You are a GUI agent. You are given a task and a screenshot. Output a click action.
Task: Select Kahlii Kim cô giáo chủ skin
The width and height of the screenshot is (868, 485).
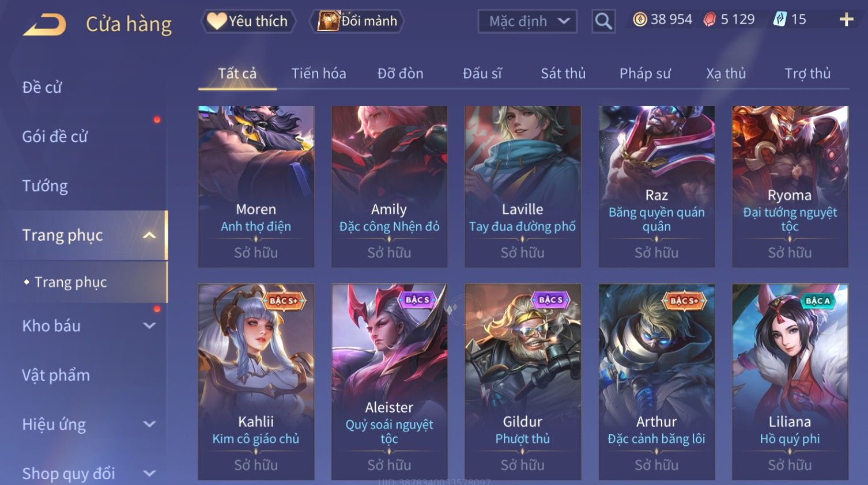(256, 382)
